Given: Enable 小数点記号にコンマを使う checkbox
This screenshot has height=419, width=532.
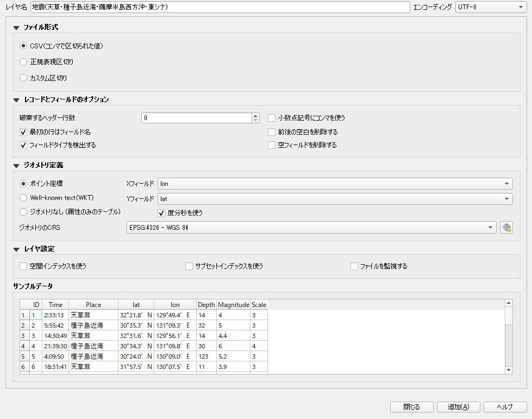Looking at the screenshot, I should (271, 117).
